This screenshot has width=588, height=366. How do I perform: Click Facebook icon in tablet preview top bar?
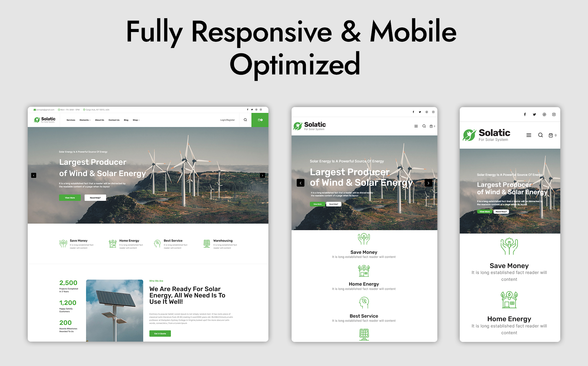point(413,112)
